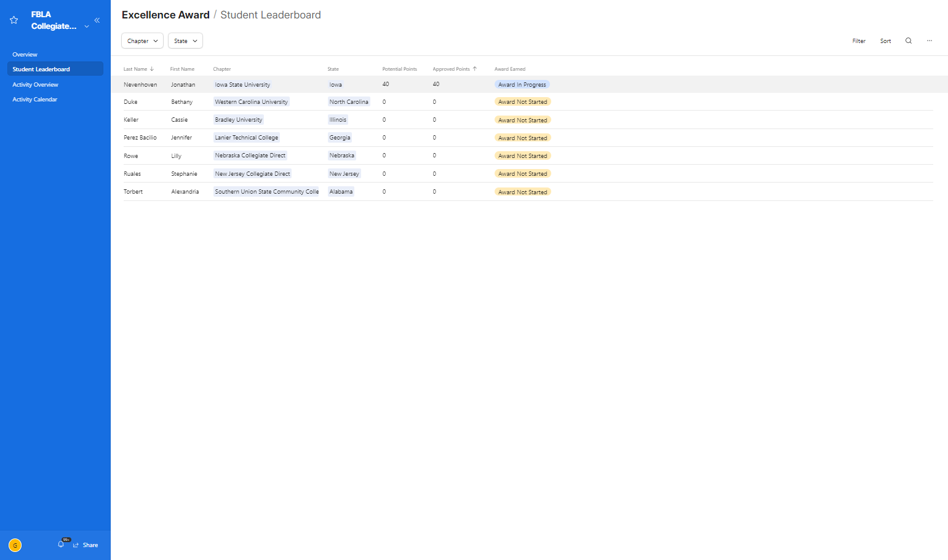Click the Alabama state tag
Screen dimensions: 948x560
coord(341,192)
